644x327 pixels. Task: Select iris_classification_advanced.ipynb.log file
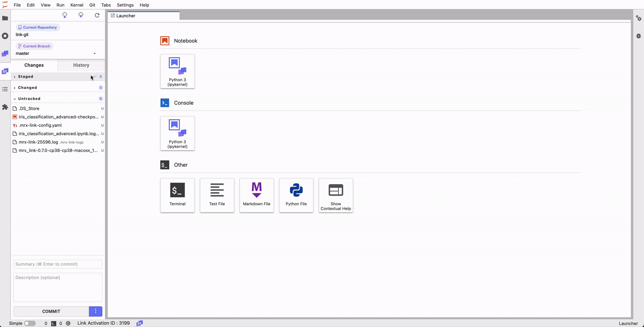pyautogui.click(x=58, y=134)
